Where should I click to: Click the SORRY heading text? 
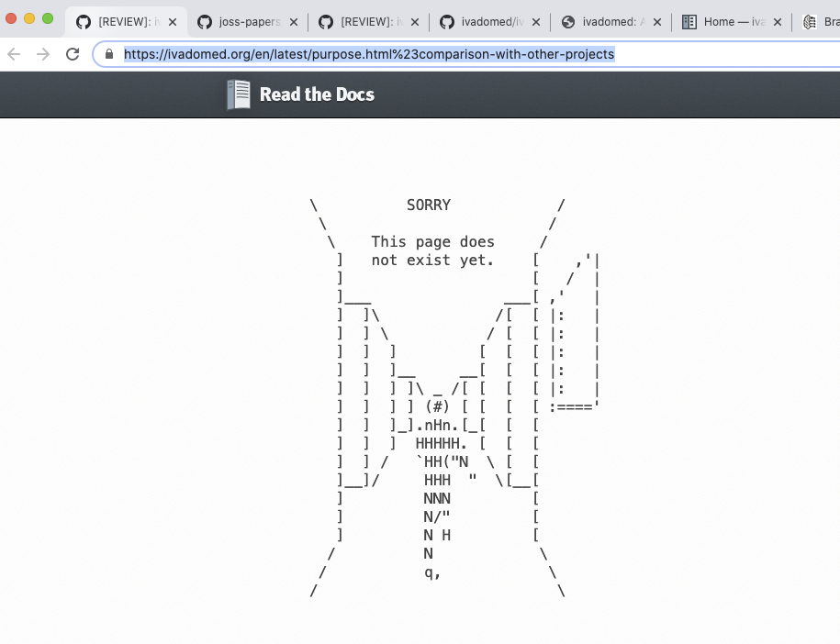429,205
